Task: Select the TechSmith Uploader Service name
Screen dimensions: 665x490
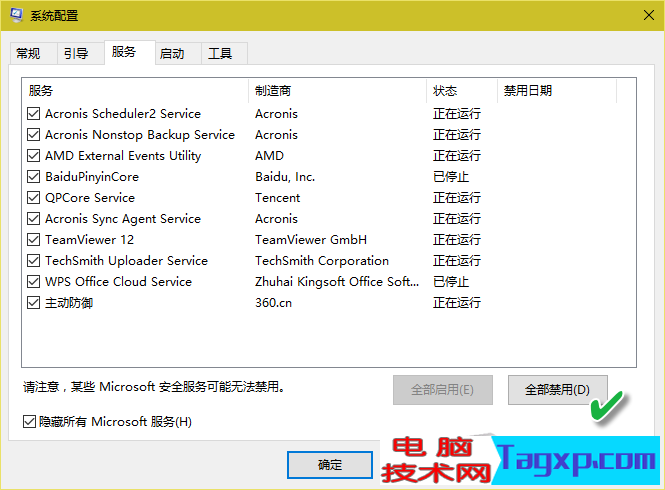Action: [126, 260]
